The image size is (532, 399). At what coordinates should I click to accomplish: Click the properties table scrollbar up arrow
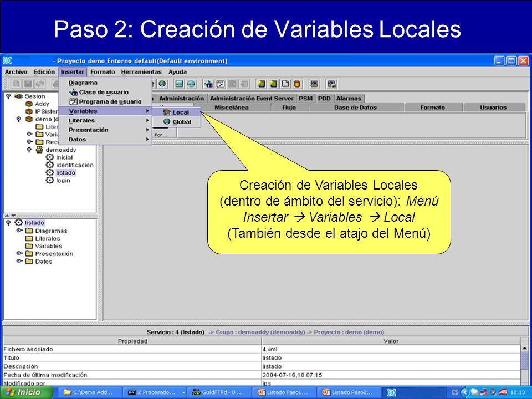(x=525, y=349)
